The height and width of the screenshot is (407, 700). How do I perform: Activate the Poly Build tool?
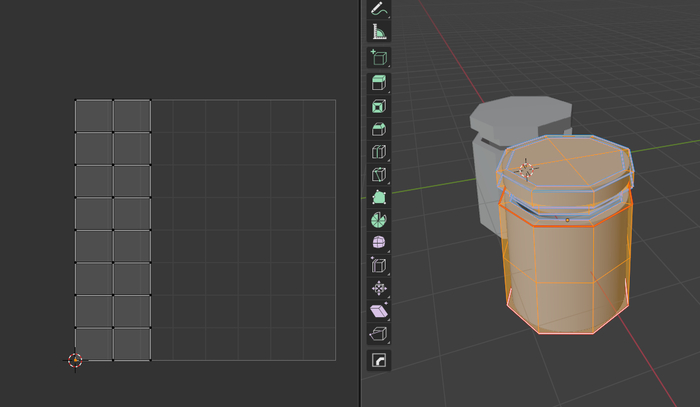point(379,198)
